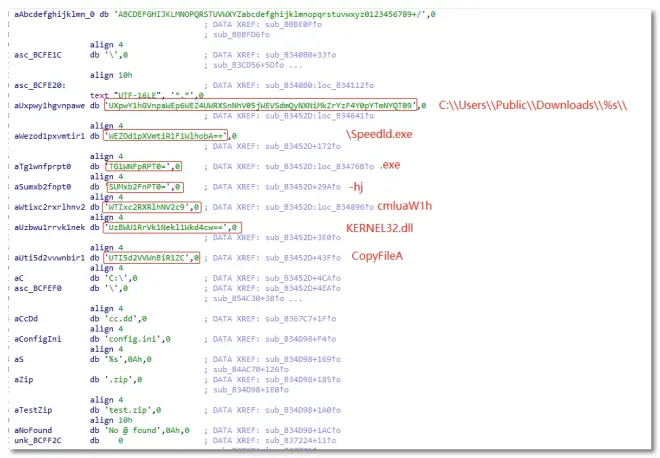This screenshot has height=458, width=660.
Task: Click the 'UzBWU1RrVk1Nekl1WkdA4cw==' boxed string
Action: [172, 228]
